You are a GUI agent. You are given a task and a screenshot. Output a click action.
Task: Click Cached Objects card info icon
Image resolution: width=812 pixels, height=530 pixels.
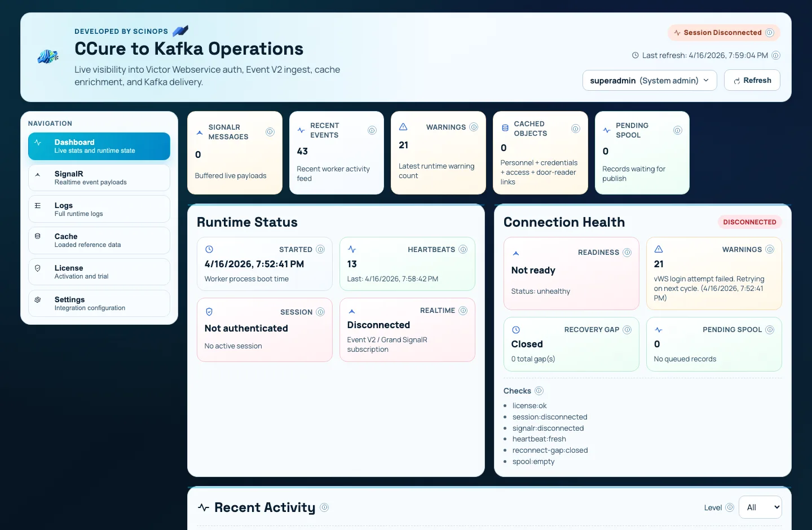click(x=576, y=129)
